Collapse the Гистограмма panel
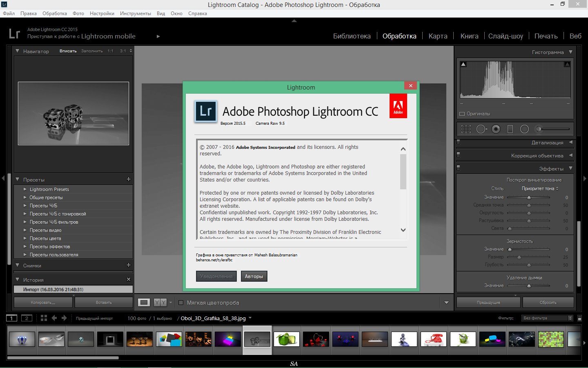 [x=570, y=52]
